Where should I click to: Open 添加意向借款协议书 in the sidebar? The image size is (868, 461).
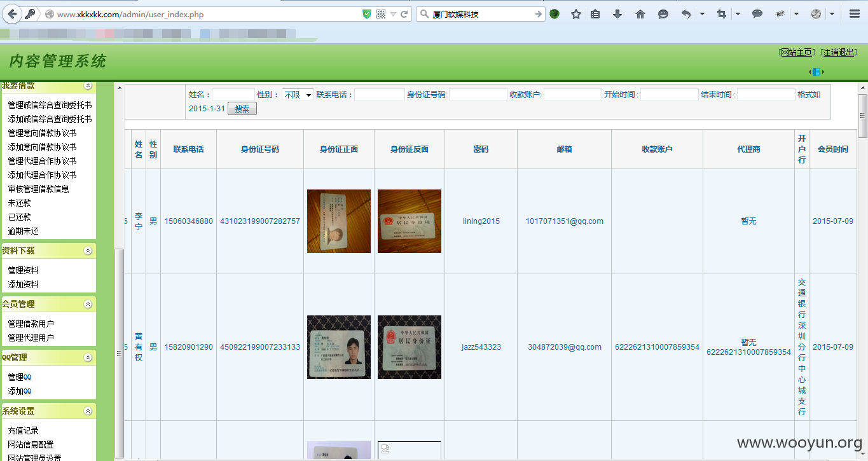(x=42, y=147)
